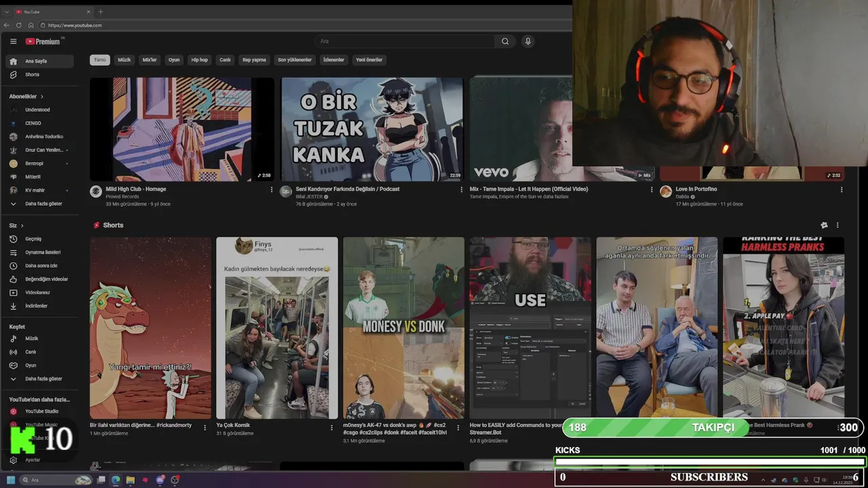Image resolution: width=868 pixels, height=488 pixels.
Task: Open Oynatma listeleri playlists
Action: click(x=39, y=252)
